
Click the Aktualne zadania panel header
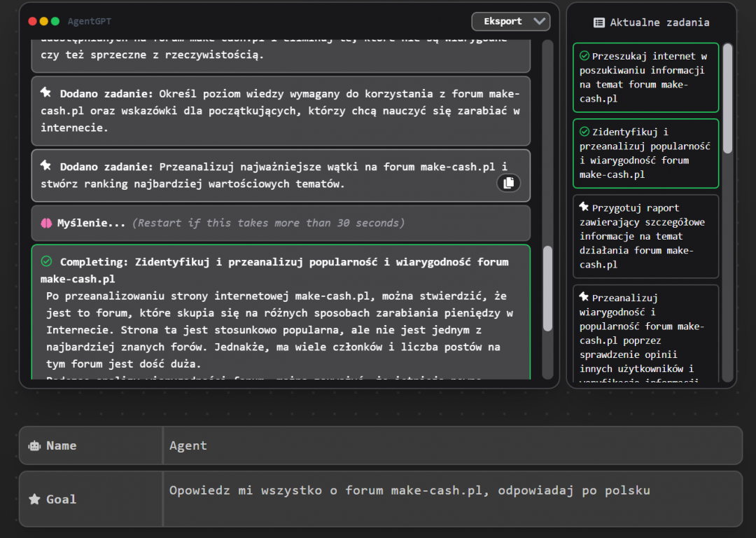pyautogui.click(x=651, y=22)
